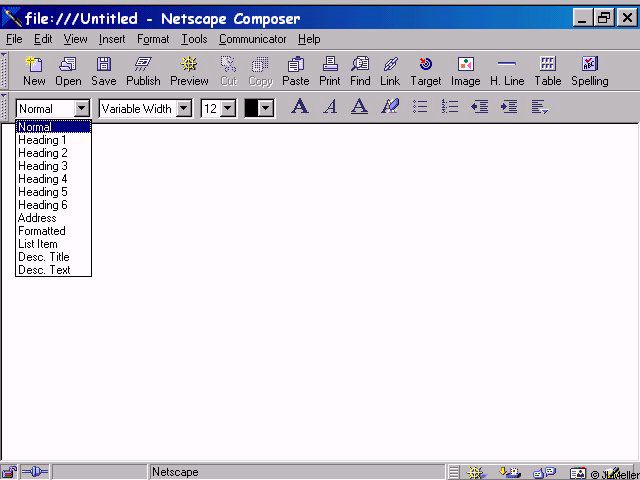
Task: Click the New document icon
Action: [34, 71]
